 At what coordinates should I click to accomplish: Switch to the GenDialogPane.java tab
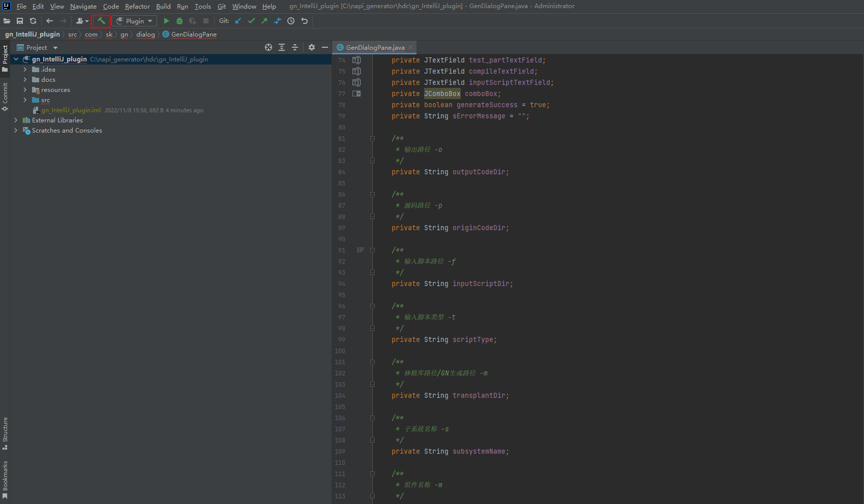tap(375, 47)
